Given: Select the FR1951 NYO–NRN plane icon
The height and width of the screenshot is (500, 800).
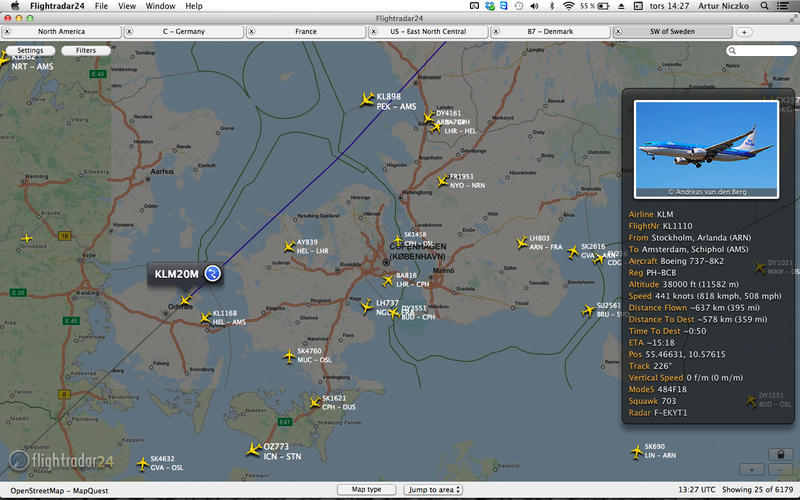Looking at the screenshot, I should 442,181.
